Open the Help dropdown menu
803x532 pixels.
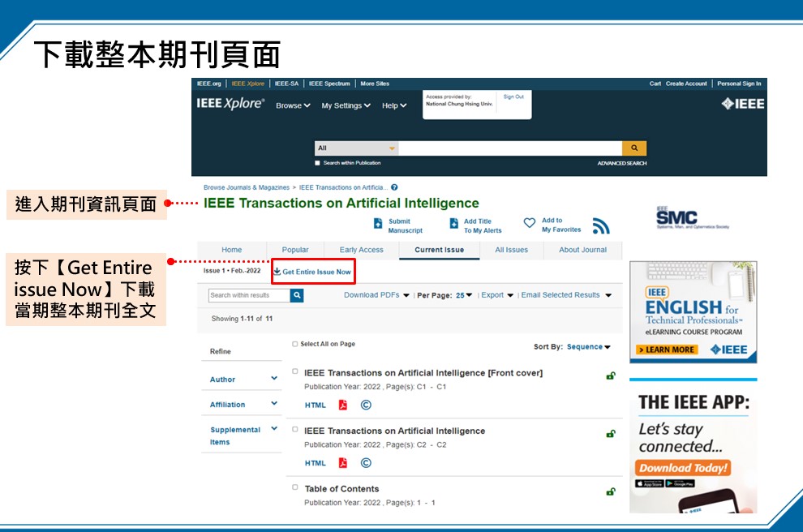[394, 105]
